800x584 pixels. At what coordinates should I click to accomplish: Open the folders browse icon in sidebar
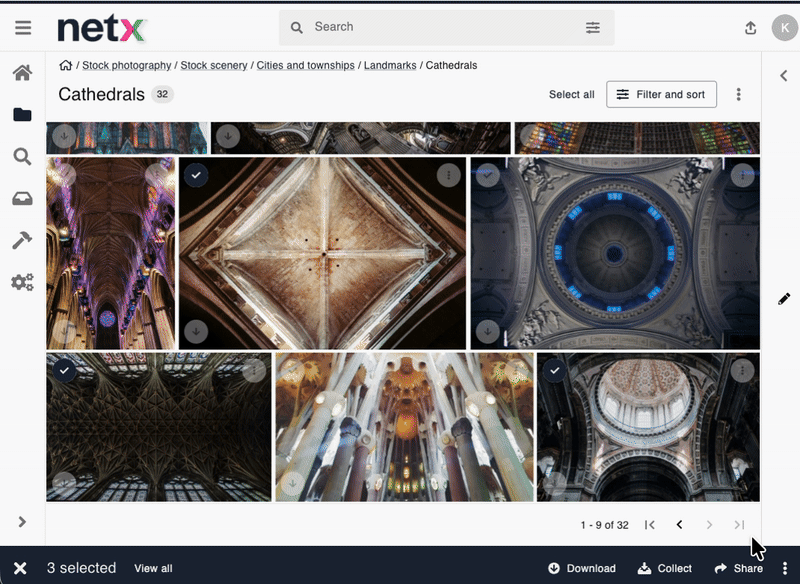(x=22, y=115)
